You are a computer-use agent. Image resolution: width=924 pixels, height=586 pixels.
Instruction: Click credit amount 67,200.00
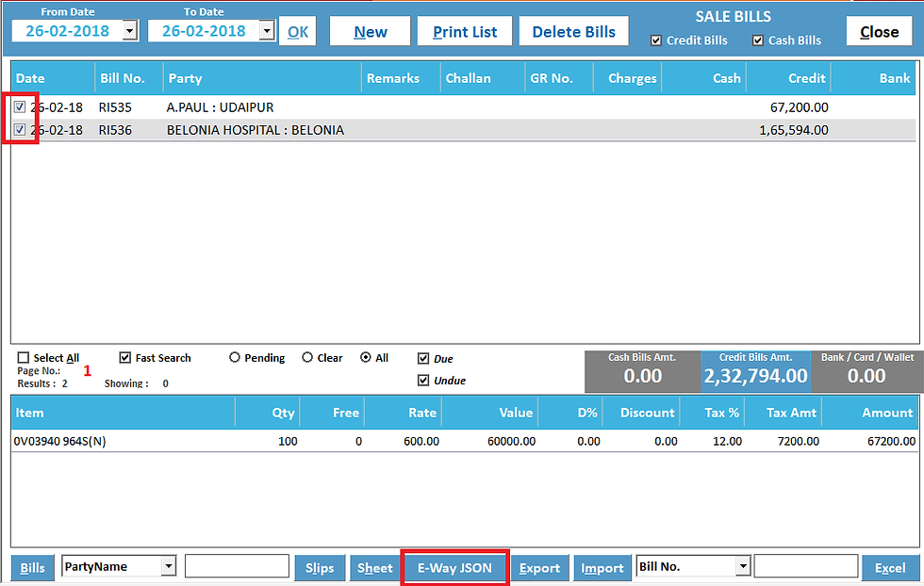point(800,107)
